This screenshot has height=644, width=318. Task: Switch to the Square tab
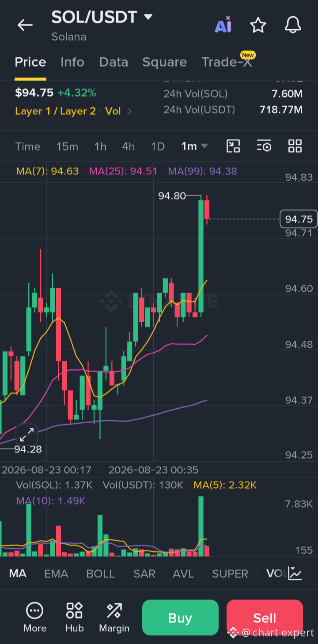(x=164, y=62)
